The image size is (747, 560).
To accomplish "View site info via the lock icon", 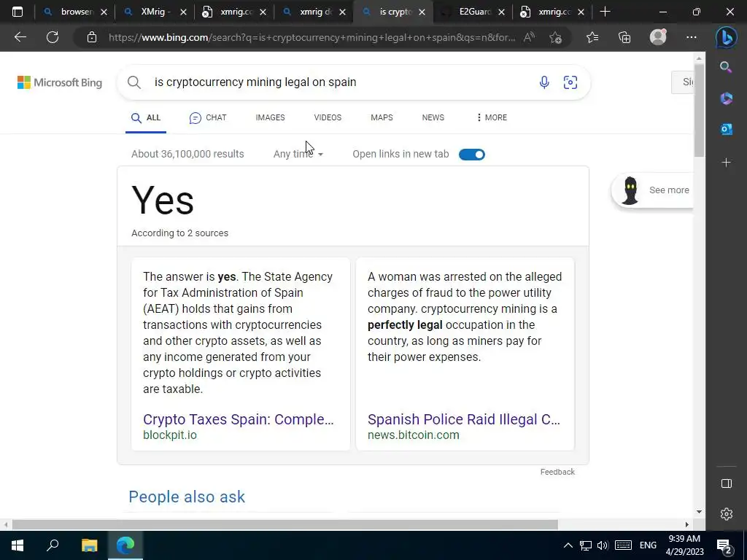I will (x=92, y=37).
